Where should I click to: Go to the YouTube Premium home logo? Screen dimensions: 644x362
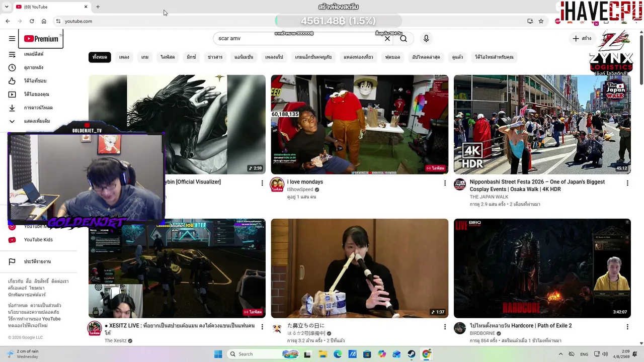click(41, 39)
